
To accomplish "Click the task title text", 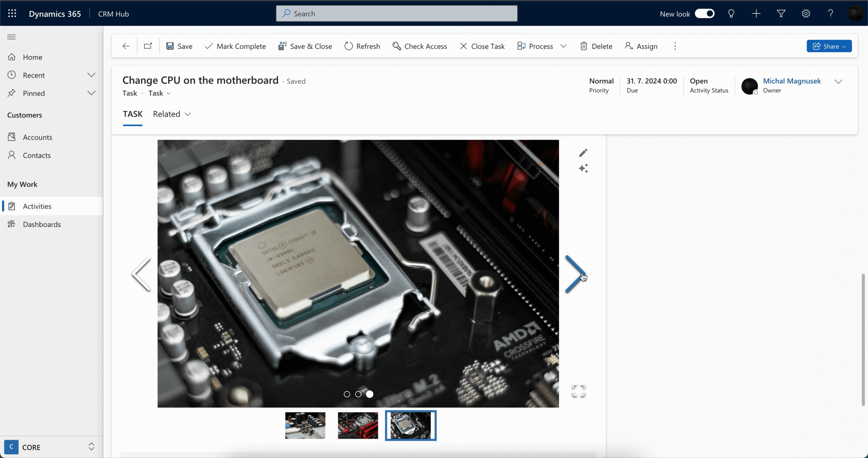I will (200, 80).
